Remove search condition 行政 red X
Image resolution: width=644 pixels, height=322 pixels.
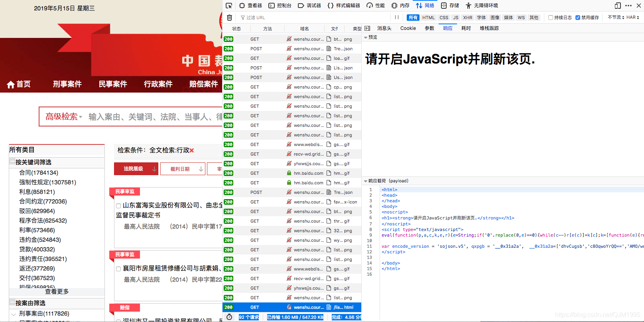[x=192, y=150]
